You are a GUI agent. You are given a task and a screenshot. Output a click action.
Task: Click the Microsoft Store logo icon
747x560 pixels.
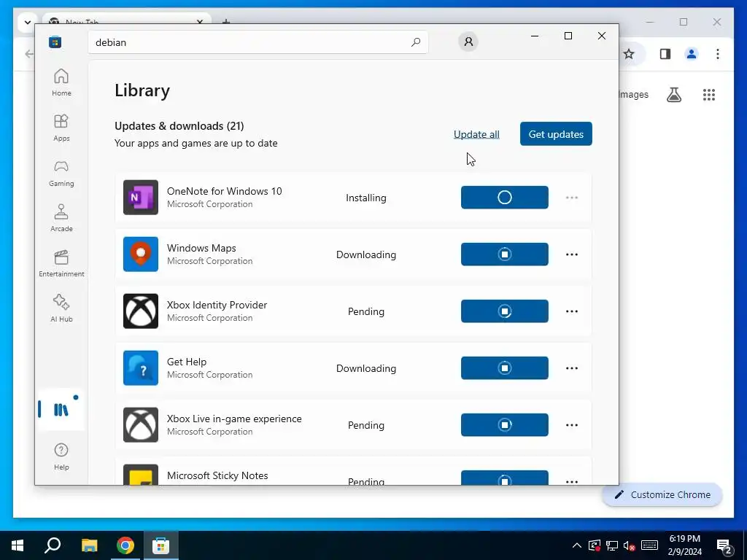55,42
